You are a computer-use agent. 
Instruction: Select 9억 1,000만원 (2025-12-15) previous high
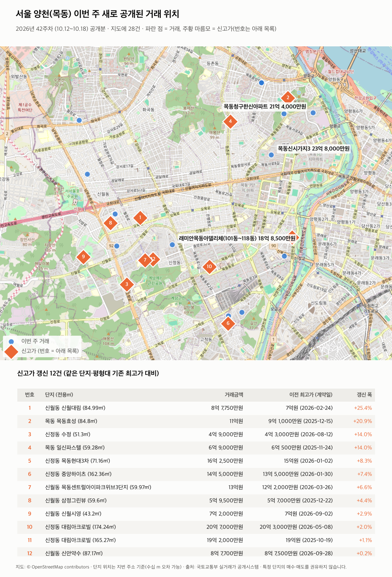point(301,421)
